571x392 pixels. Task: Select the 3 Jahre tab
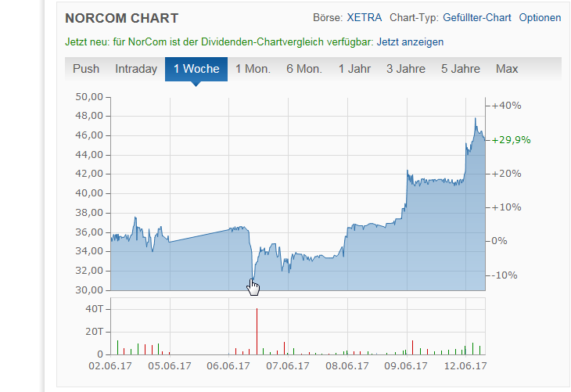pyautogui.click(x=405, y=69)
